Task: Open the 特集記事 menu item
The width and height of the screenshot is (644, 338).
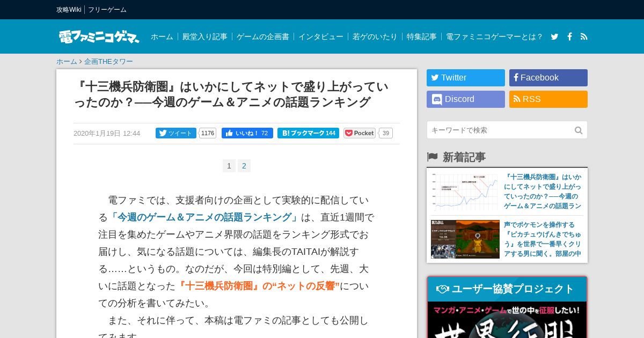Action: 422,36
